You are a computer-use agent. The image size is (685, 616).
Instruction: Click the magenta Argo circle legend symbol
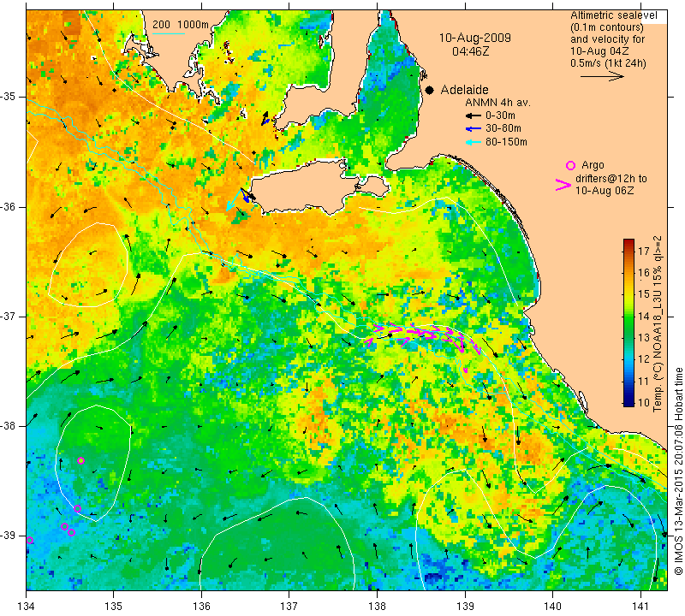coord(570,165)
